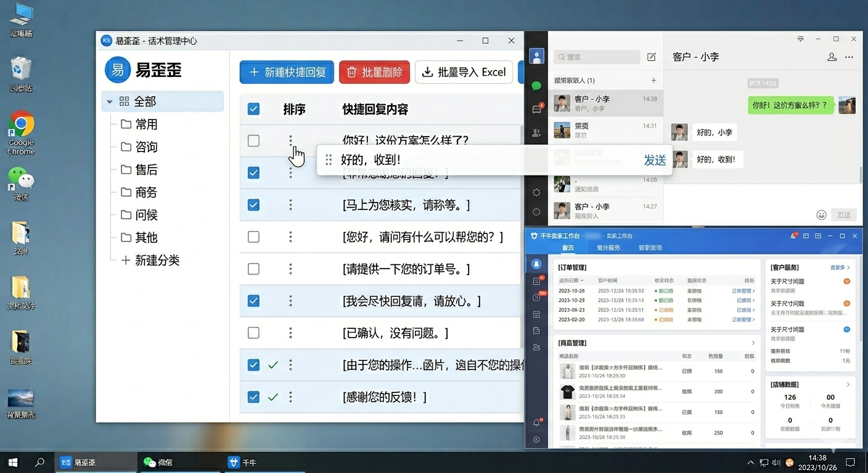This screenshot has height=473, width=868.
Task: Uncheck the reply 我会尽快回复请，请放心
Action: [253, 301]
